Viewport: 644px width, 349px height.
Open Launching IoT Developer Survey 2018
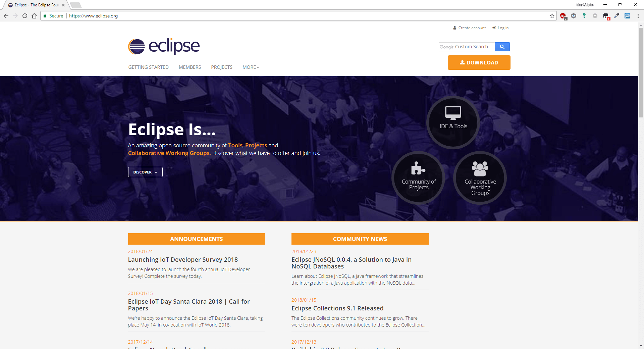[183, 259]
